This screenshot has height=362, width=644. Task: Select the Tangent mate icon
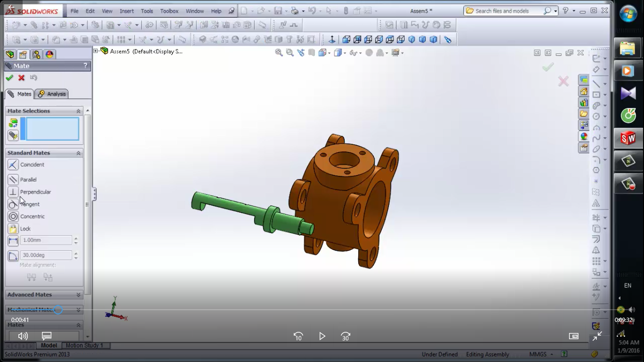coord(13,204)
